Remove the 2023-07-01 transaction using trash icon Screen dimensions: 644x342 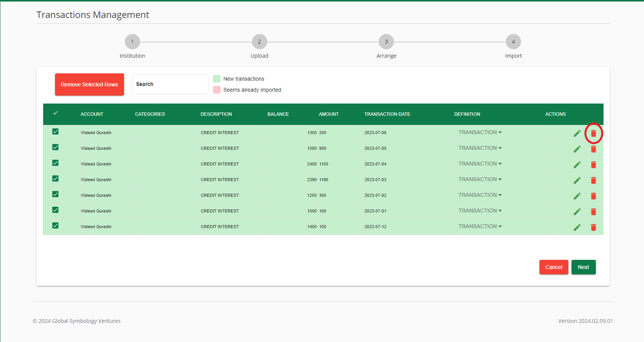[x=593, y=212]
